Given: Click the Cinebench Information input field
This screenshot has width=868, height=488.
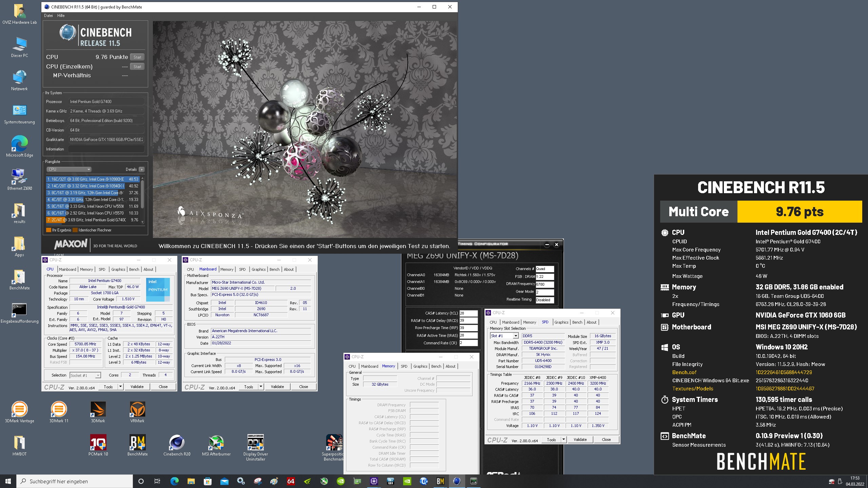Looking at the screenshot, I should [x=106, y=149].
